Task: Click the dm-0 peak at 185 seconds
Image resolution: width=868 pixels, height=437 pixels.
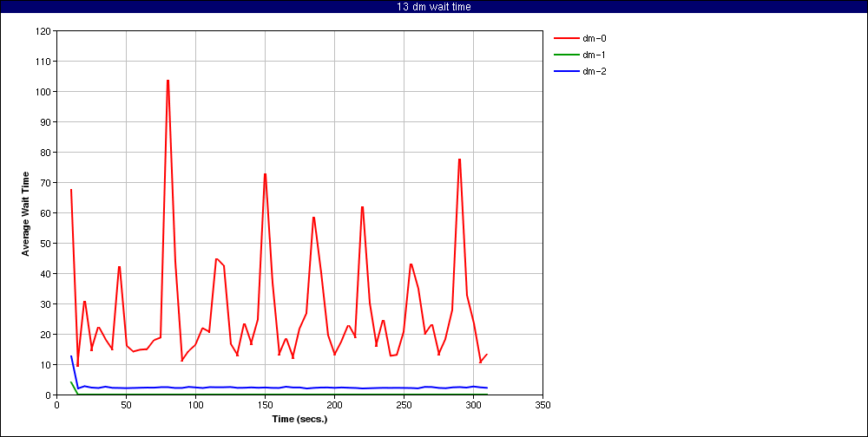Action: tap(313, 218)
